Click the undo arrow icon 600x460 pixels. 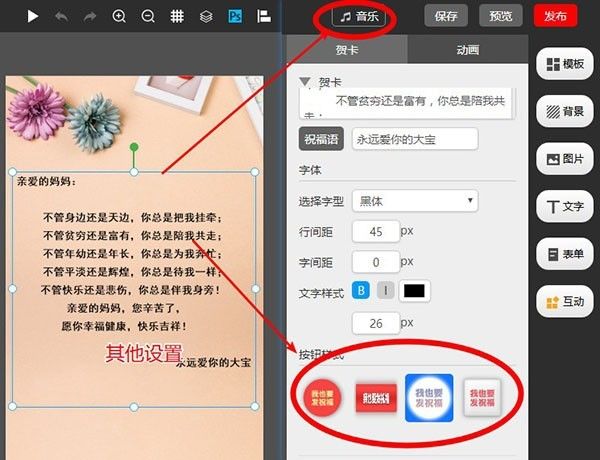62,16
